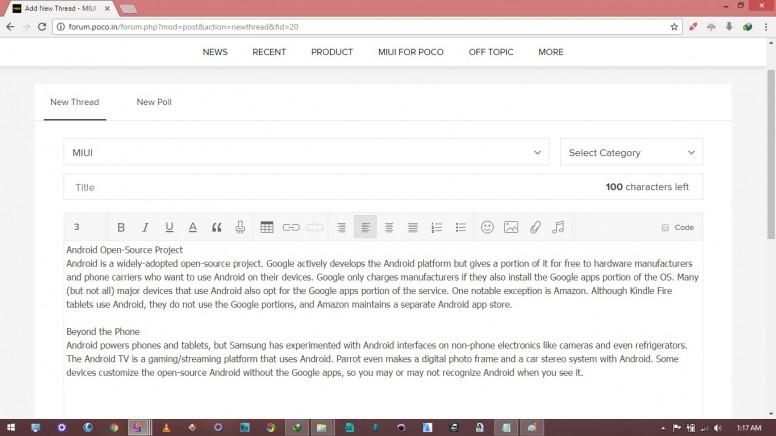The image size is (776, 436).
Task: Open the emoji smiley picker
Action: [x=487, y=227]
